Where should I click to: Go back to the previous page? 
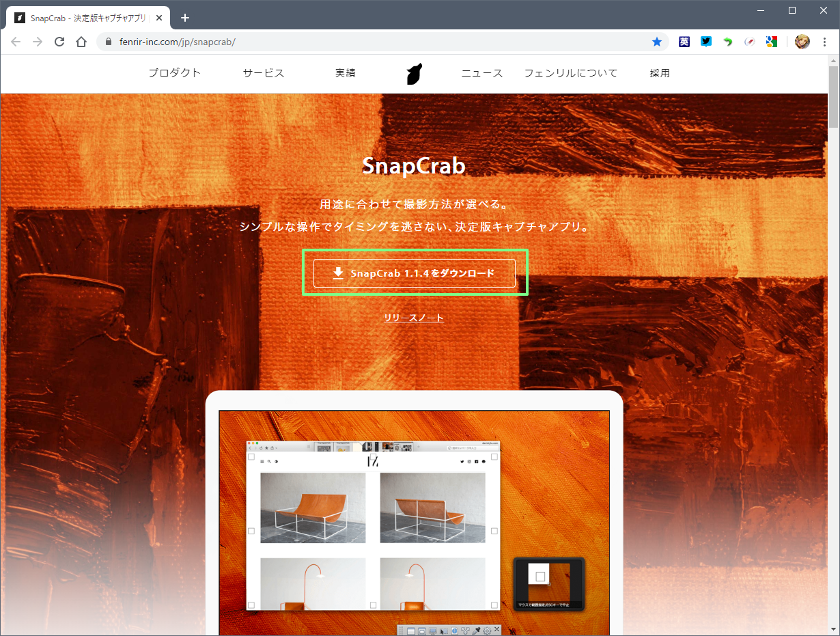point(16,42)
